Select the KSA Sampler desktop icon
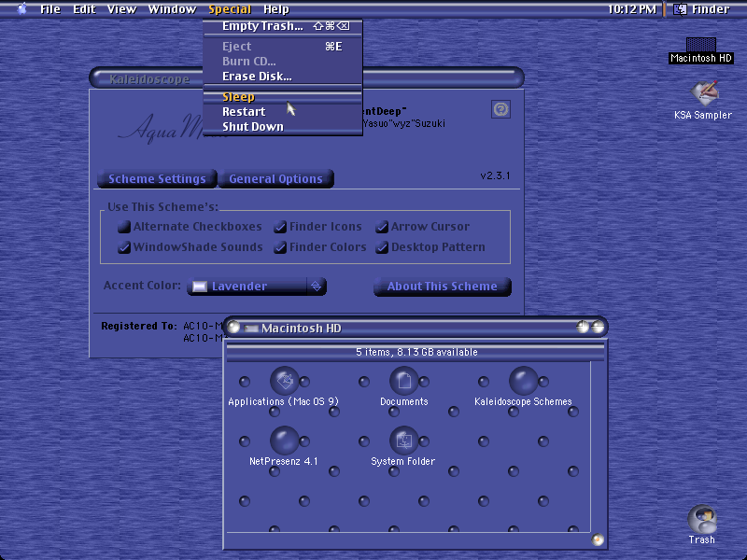Image resolution: width=747 pixels, height=560 pixels. (703, 92)
